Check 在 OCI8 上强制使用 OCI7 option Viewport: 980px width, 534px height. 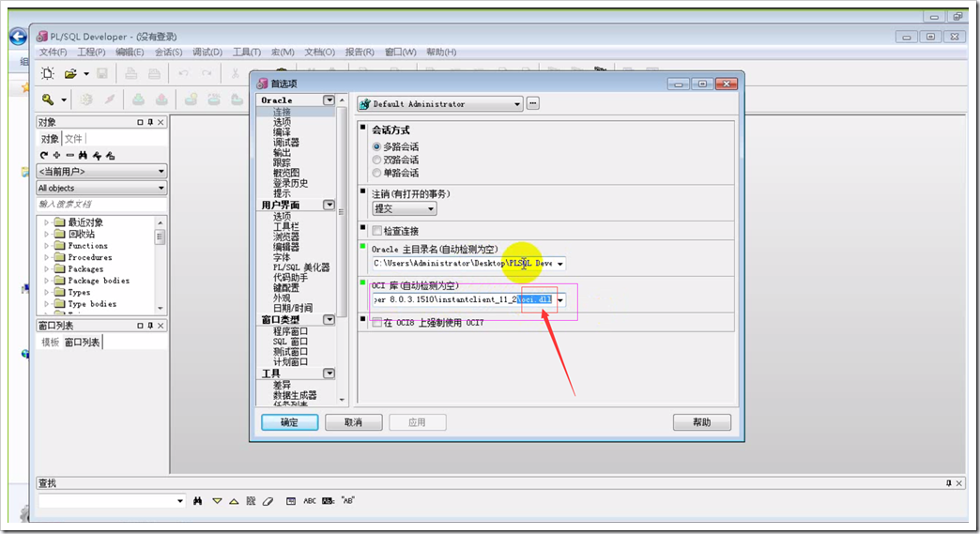tap(376, 323)
